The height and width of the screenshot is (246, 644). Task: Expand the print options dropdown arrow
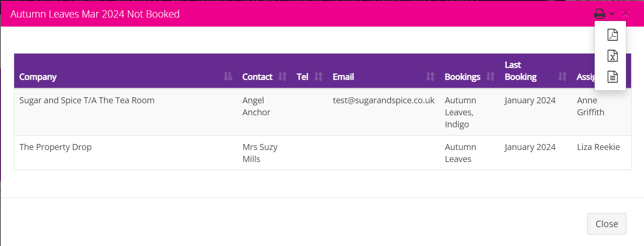tap(611, 14)
